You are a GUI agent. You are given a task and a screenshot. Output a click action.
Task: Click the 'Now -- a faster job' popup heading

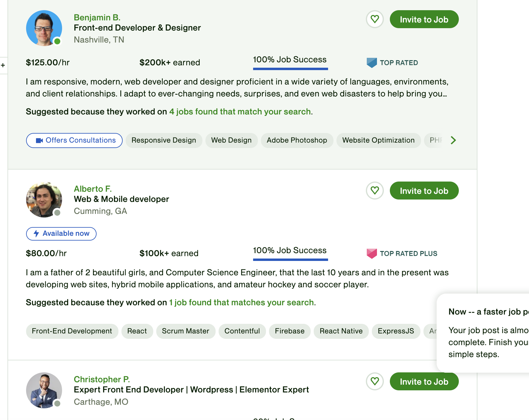coord(489,312)
